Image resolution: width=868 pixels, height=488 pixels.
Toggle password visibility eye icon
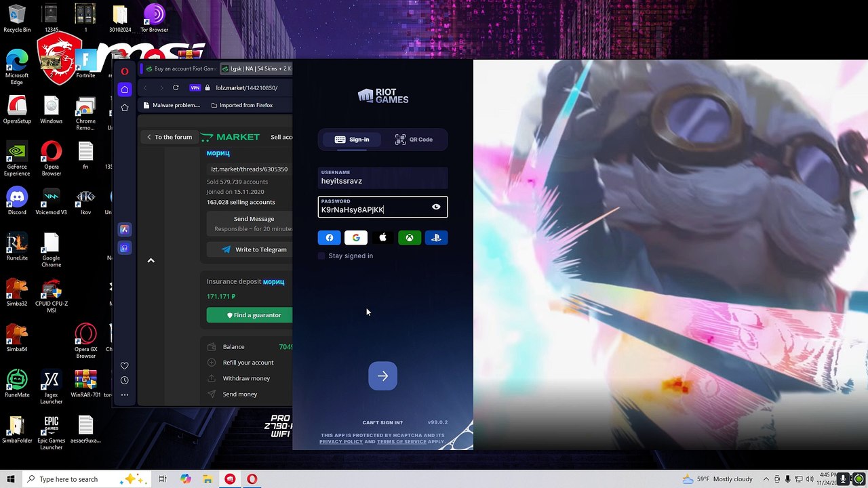(436, 207)
